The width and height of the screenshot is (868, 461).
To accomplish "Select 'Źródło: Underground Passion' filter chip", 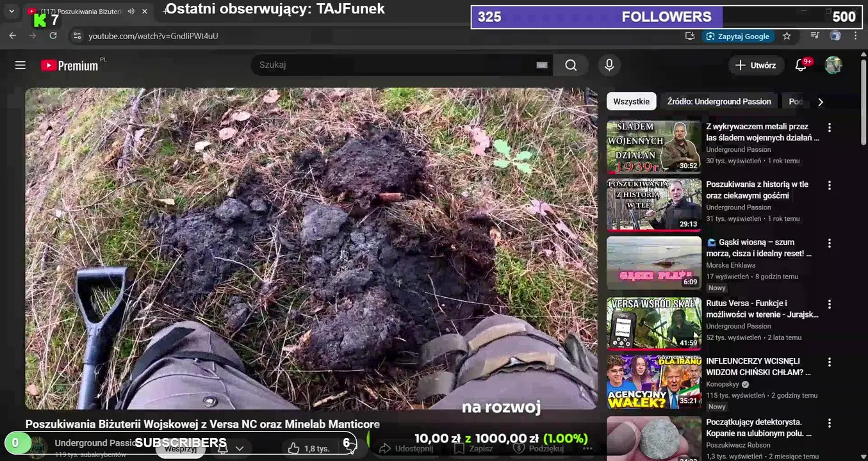I will [x=719, y=101].
